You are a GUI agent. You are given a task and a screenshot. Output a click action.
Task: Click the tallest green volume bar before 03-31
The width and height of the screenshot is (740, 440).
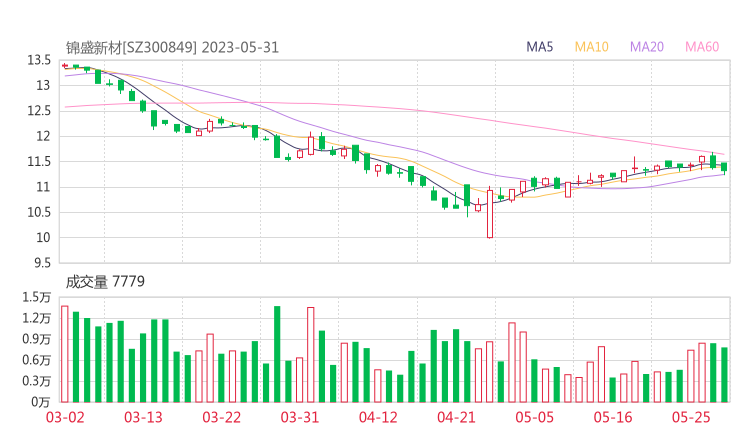click(277, 354)
